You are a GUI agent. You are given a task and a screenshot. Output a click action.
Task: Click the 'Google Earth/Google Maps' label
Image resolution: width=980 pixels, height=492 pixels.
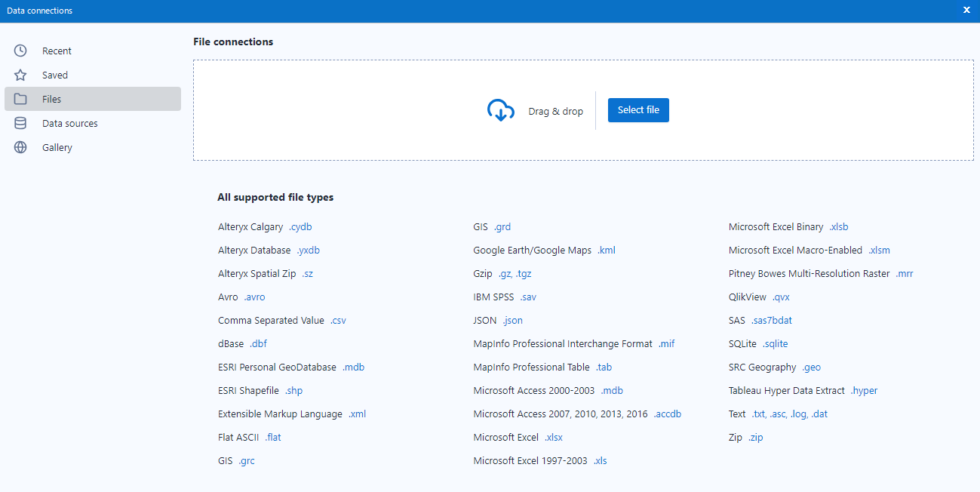point(533,250)
